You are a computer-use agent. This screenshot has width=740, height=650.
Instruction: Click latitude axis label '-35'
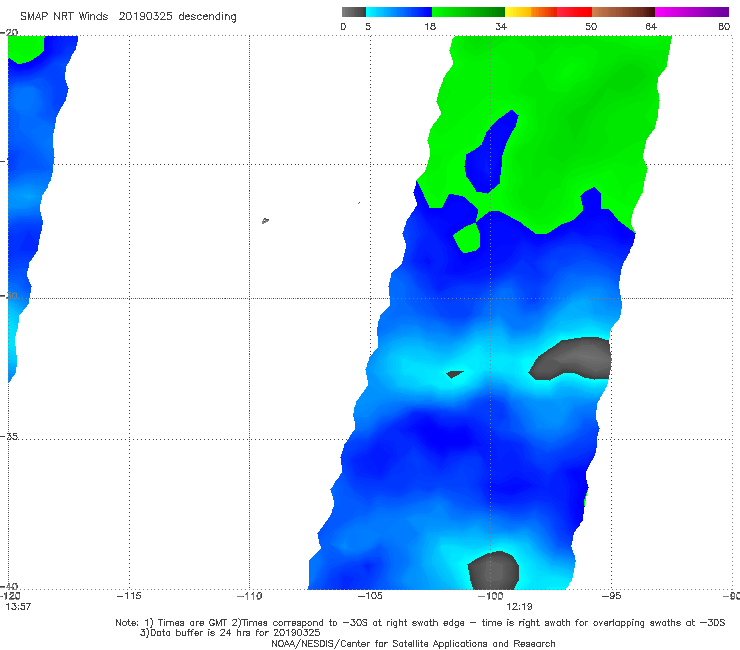click(9, 437)
